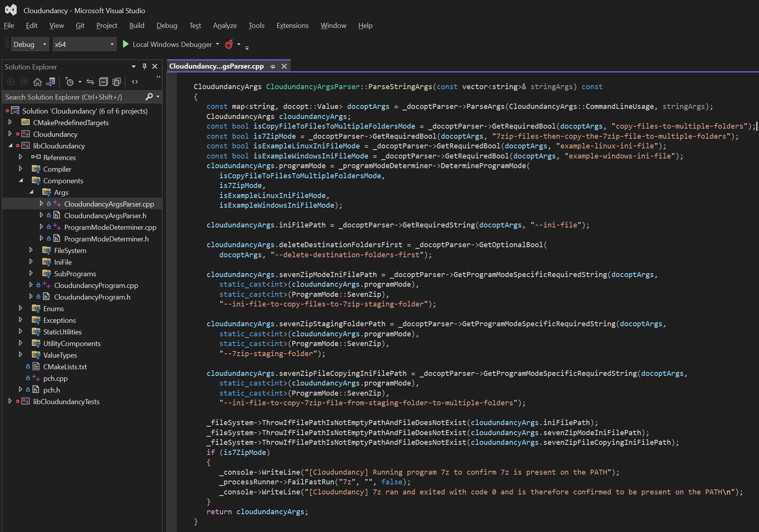Viewport: 759px width, 532px height.
Task: Open the File menu
Action: point(9,26)
